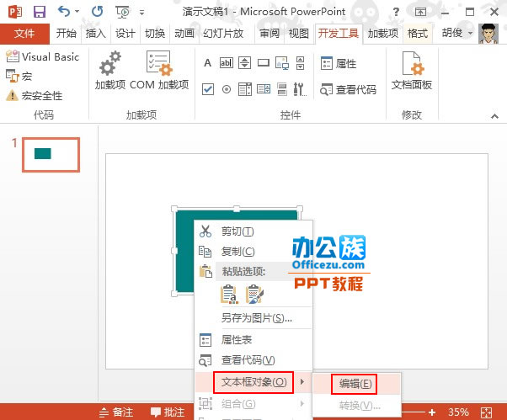Open Ribbon Display Options icon

point(420,13)
